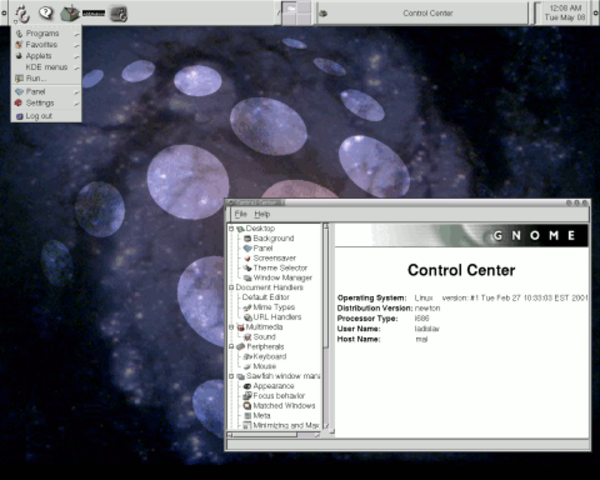Click the tree's horizontal scrollbar thumb
Viewport: 600px width, 480px height.
click(264, 435)
